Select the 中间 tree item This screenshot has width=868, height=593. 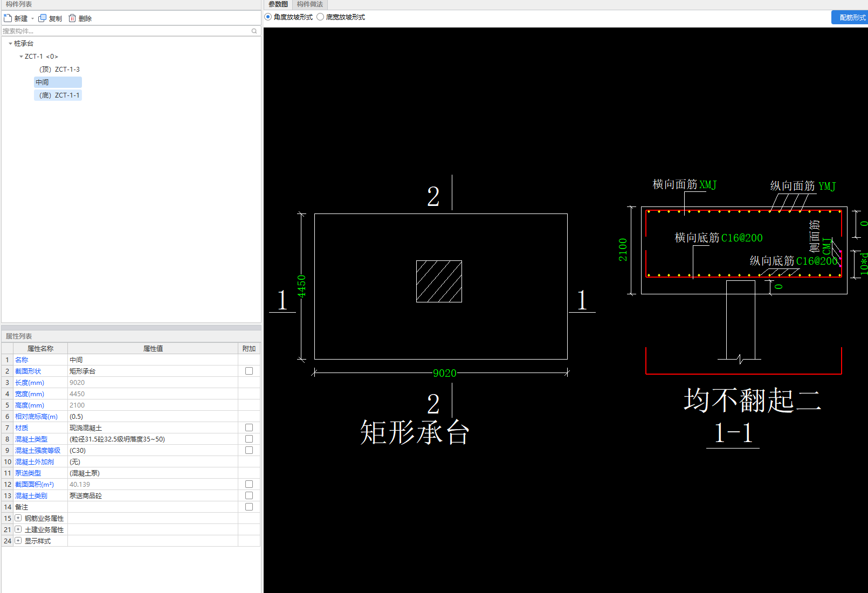pos(58,82)
